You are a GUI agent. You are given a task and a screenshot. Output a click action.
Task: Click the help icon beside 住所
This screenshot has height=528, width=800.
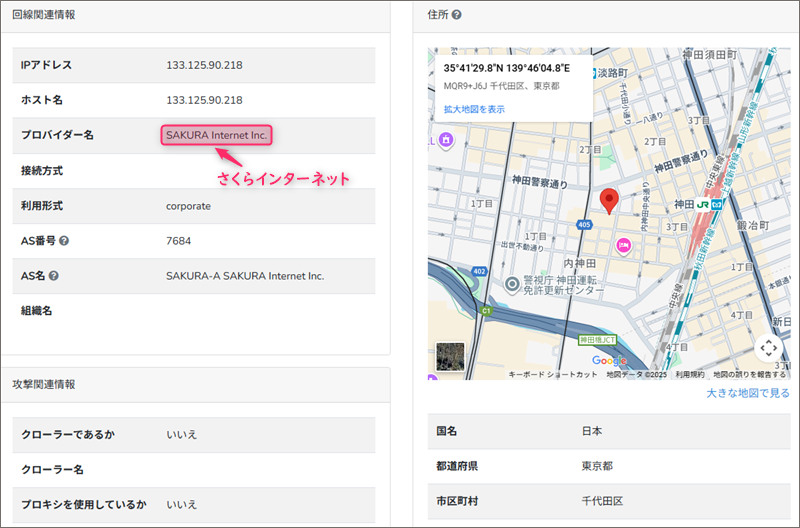click(x=456, y=15)
